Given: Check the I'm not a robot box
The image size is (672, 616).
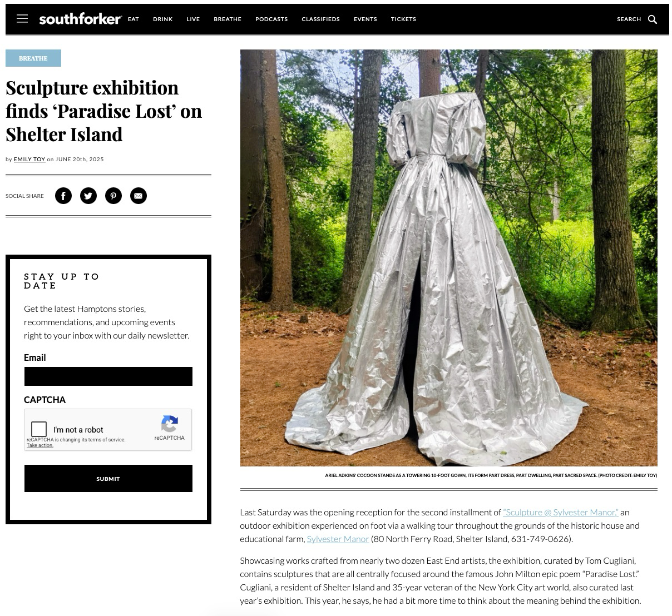Looking at the screenshot, I should (39, 429).
